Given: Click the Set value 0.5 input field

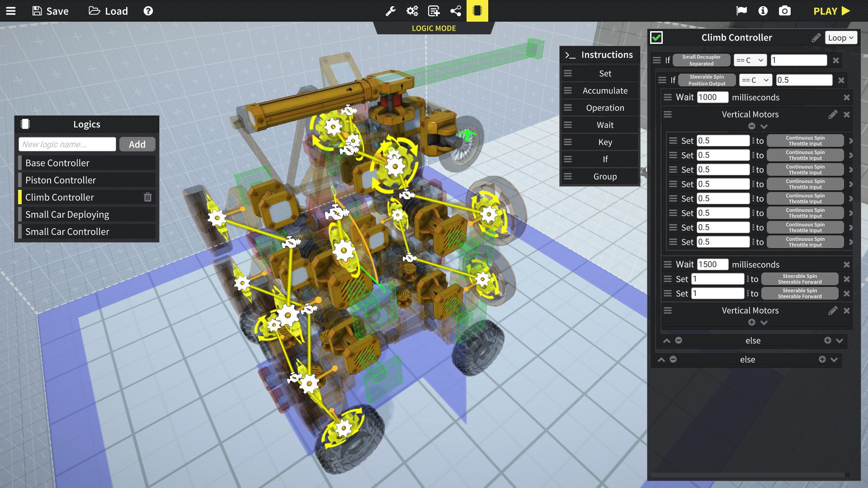Looking at the screenshot, I should point(723,140).
